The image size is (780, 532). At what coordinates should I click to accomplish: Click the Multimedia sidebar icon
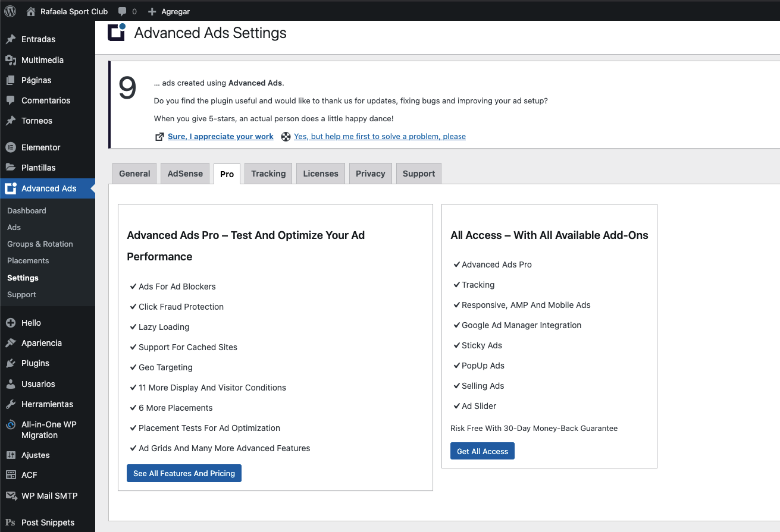tap(10, 60)
